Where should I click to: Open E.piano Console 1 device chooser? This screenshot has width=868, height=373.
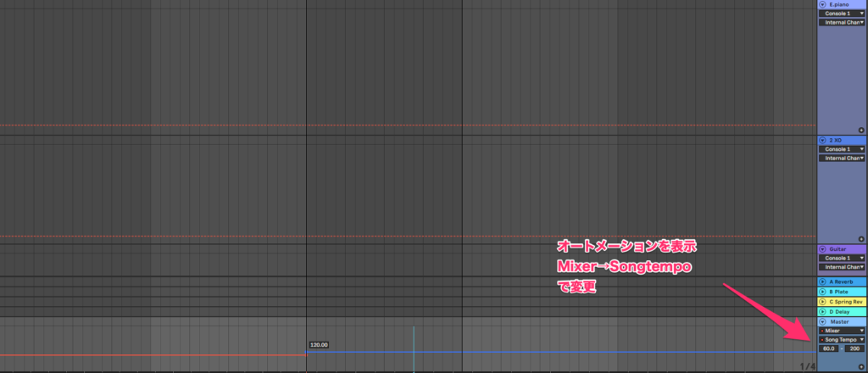[842, 14]
